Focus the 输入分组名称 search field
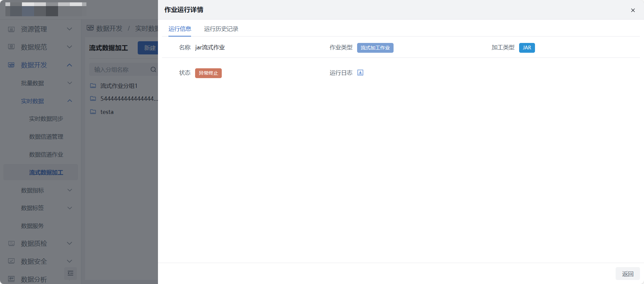 [120, 70]
